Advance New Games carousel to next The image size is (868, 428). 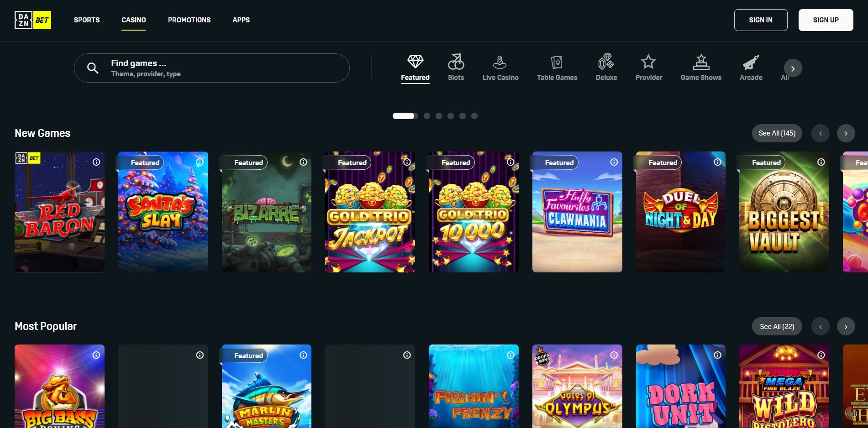click(846, 133)
